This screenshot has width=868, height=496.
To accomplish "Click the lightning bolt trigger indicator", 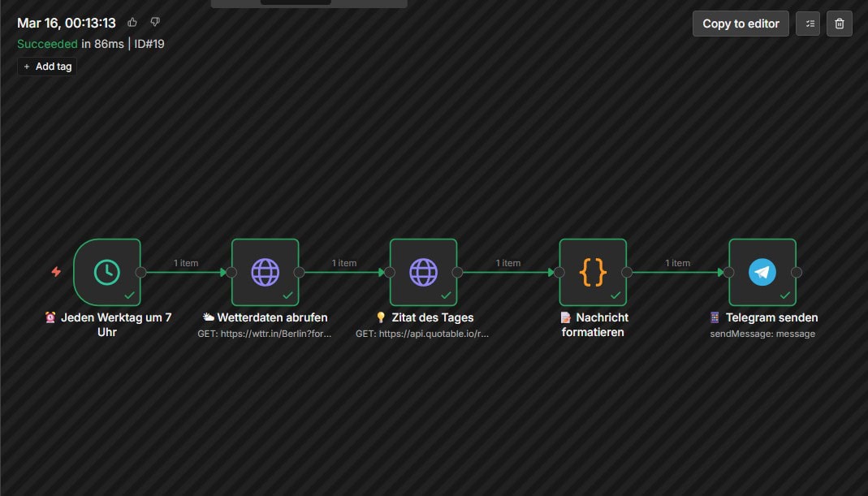I will pos(55,272).
